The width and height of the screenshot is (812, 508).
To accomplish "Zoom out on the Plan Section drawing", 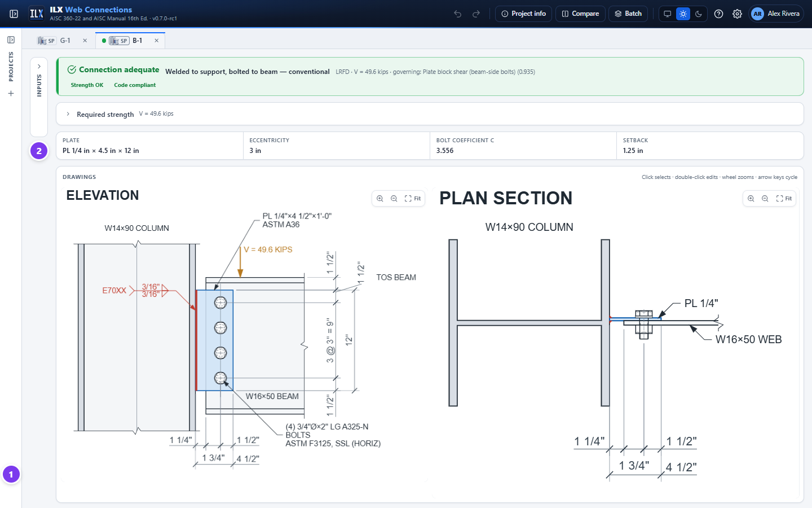I will (x=765, y=199).
